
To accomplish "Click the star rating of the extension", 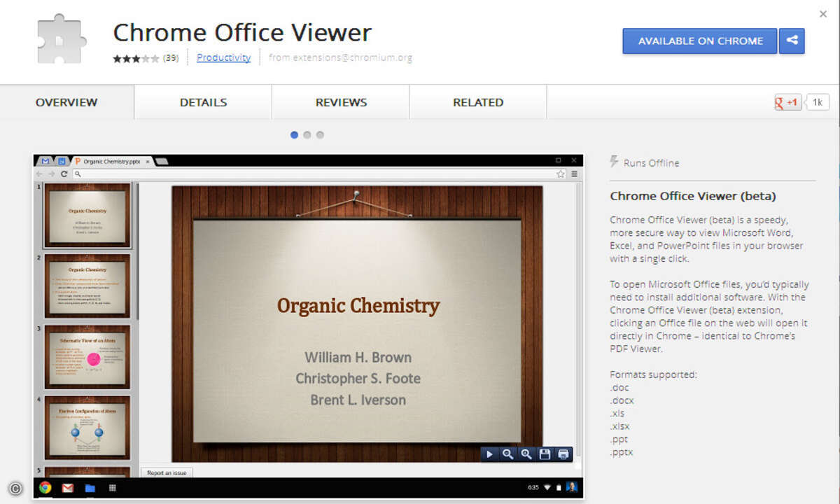I will 136,59.
